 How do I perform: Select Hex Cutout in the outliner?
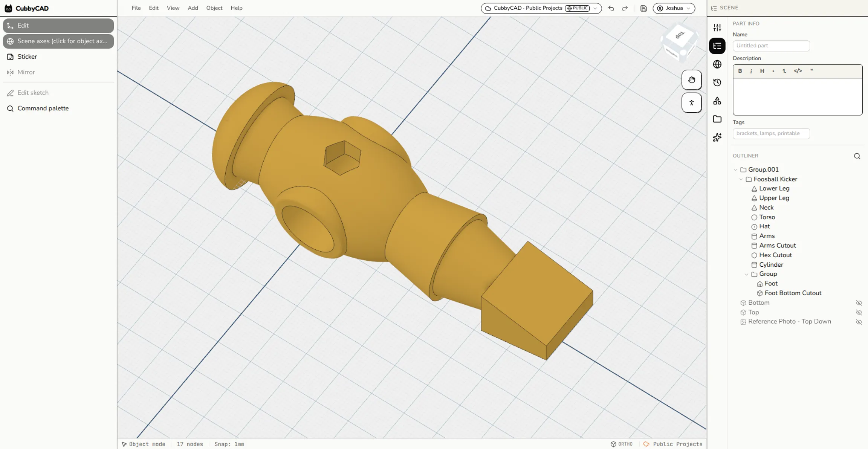click(775, 255)
